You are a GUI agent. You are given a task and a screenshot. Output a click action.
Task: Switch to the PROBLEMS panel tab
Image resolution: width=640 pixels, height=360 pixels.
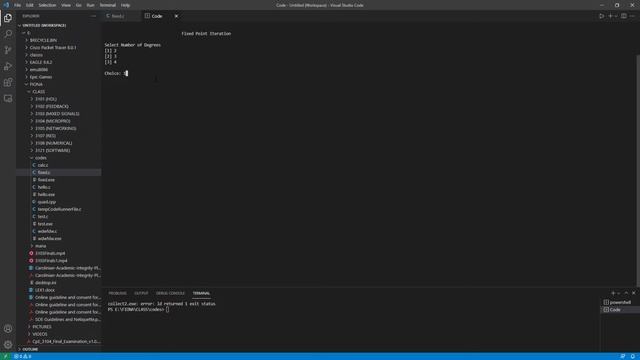118,293
